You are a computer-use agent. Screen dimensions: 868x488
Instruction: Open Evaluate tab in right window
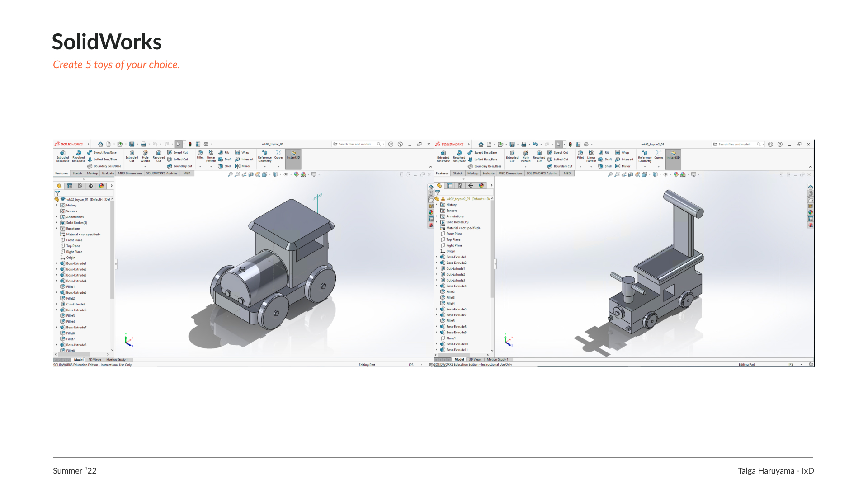[x=488, y=173]
